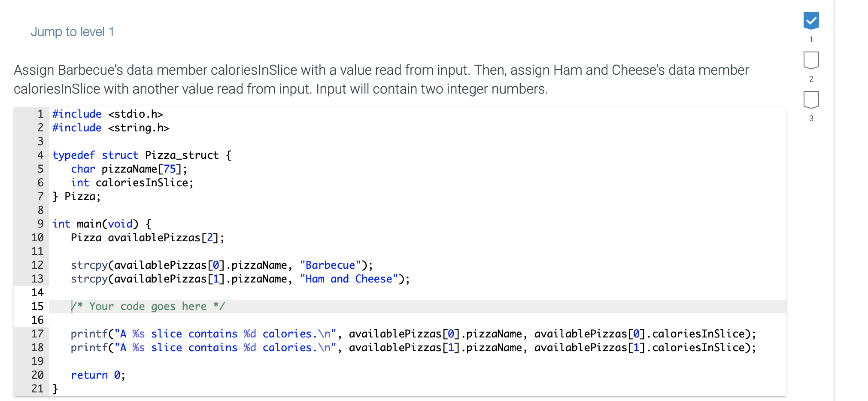Viewport: 868px width, 401px height.
Task: Click the number 1 under the checkmark indicator
Action: [x=811, y=39]
